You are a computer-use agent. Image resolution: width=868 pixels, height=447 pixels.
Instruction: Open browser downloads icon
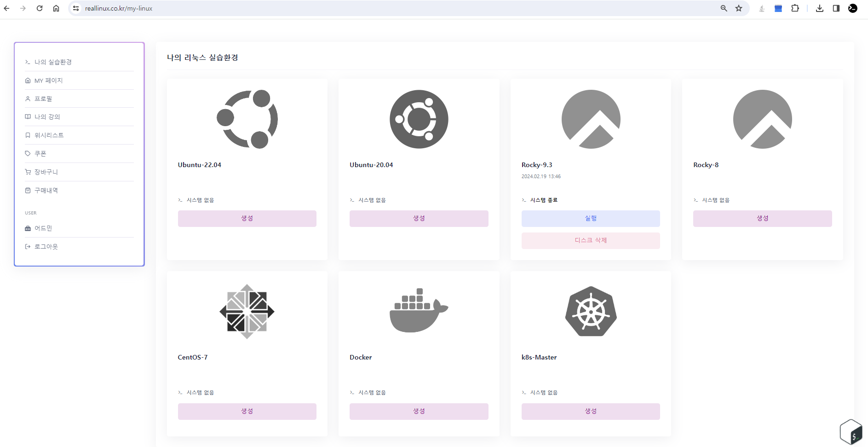[820, 8]
